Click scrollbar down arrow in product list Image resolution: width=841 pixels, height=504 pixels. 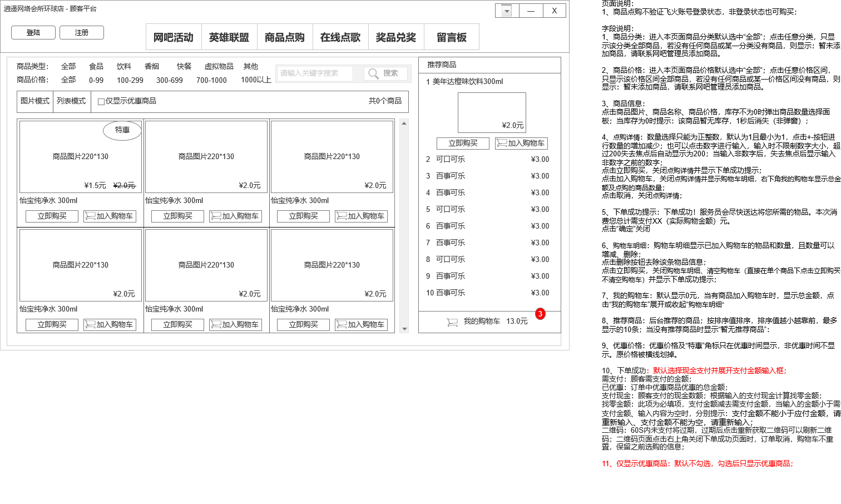tap(404, 329)
